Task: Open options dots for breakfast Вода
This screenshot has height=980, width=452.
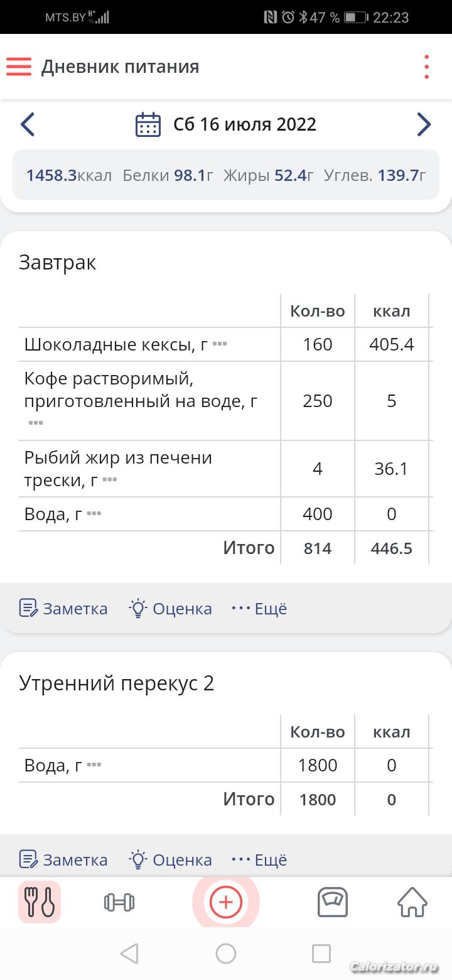Action: tap(94, 514)
